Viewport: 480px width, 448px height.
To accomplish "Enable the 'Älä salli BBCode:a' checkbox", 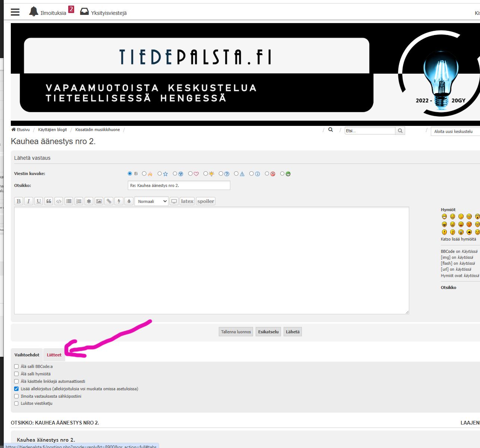I will (16, 366).
